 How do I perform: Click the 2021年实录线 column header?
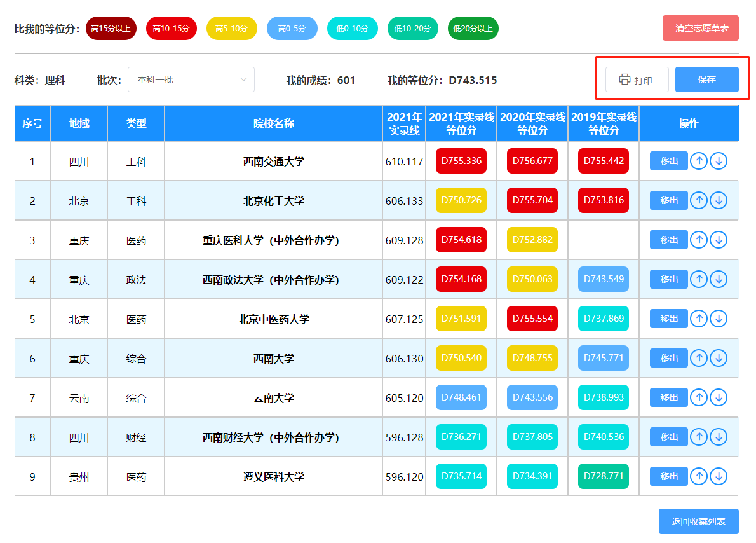(404, 123)
